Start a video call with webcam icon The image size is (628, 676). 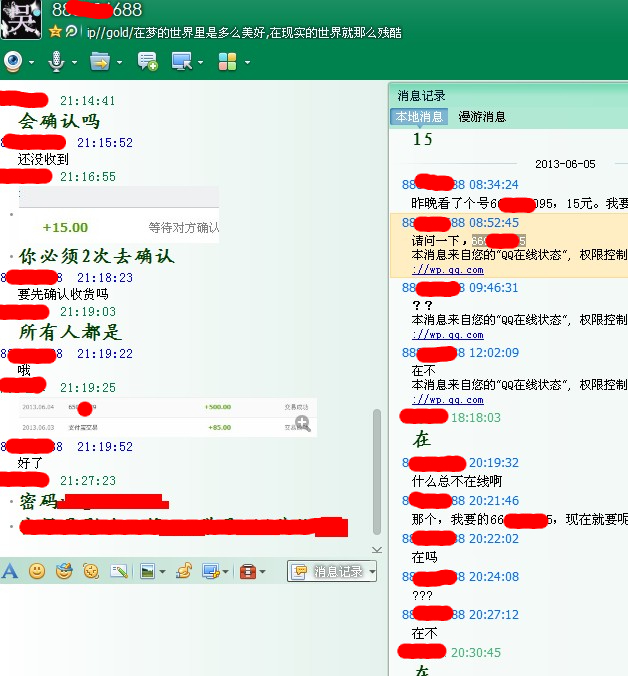(13, 62)
